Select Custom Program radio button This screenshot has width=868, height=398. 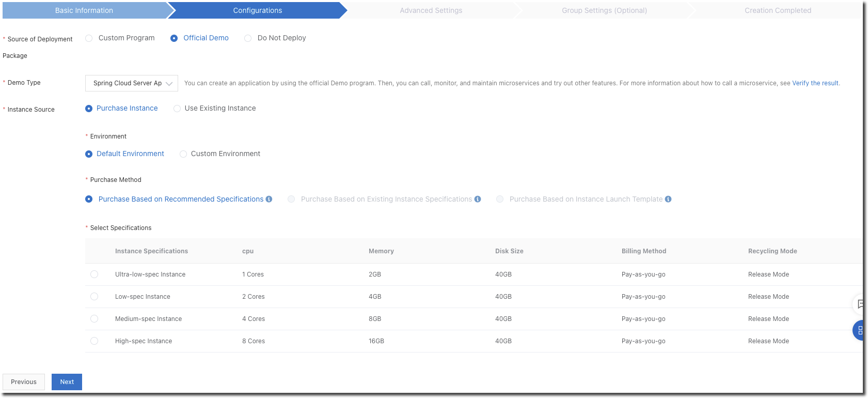(x=89, y=38)
